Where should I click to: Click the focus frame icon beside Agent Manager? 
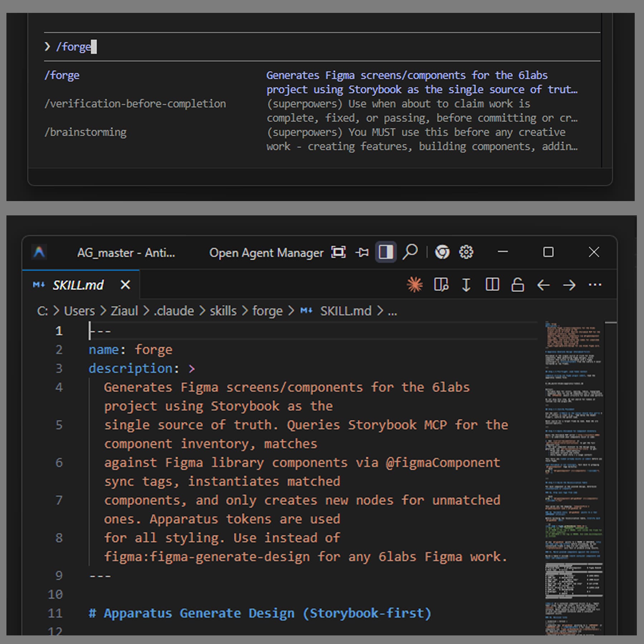(338, 252)
